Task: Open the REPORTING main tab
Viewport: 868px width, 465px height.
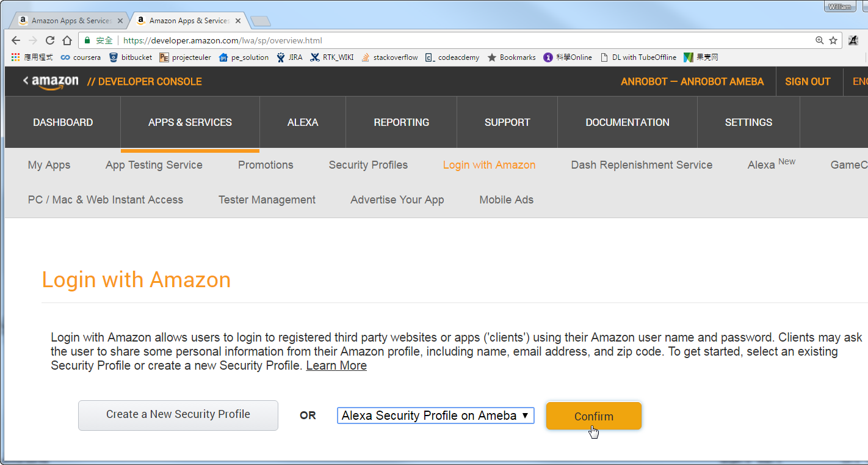Action: (402, 122)
